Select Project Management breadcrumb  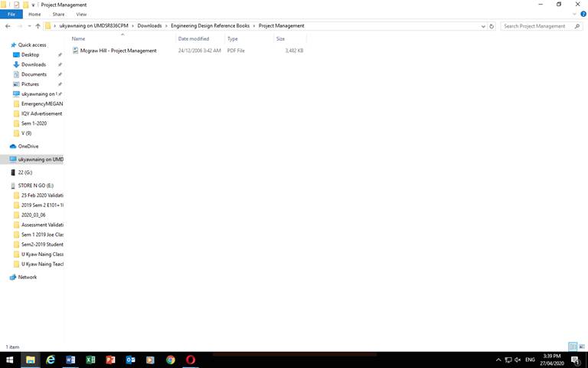(x=281, y=26)
